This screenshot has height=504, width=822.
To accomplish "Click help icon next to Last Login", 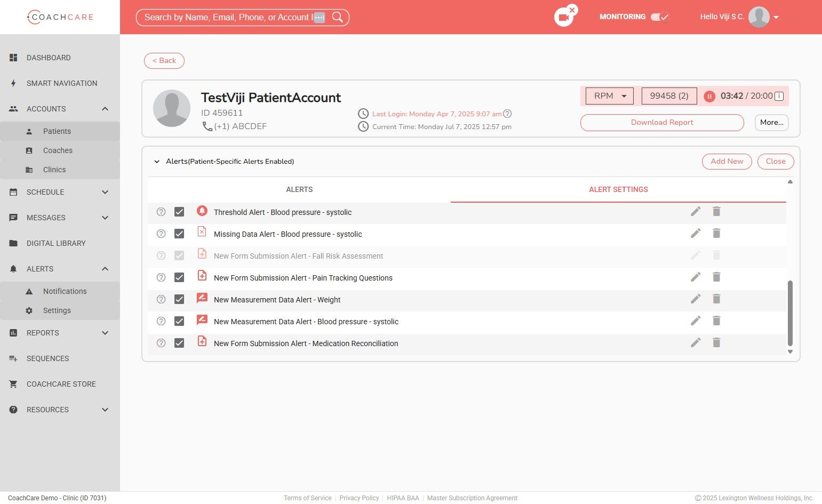I will click(x=508, y=114).
